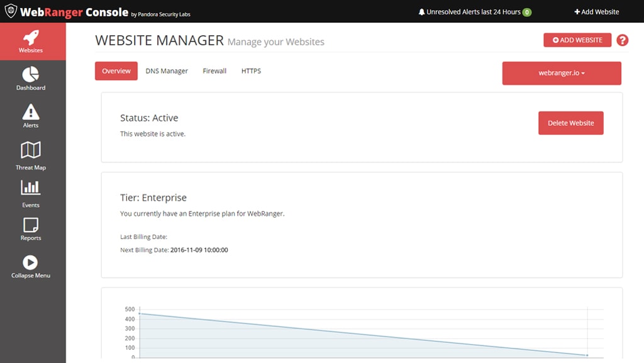The image size is (644, 363).
Task: Click the WebRanger shield logo
Action: tap(10, 11)
